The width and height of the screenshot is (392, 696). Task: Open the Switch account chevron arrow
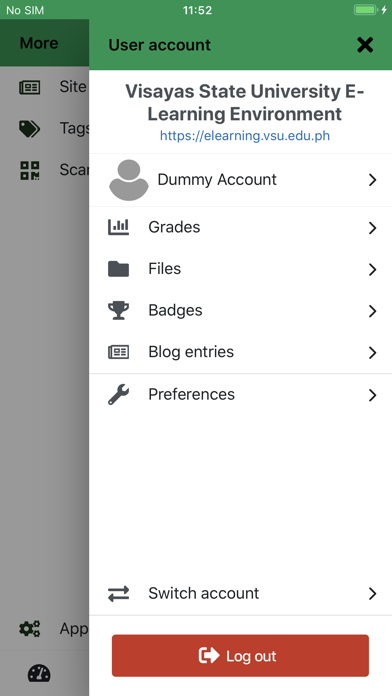coord(372,593)
